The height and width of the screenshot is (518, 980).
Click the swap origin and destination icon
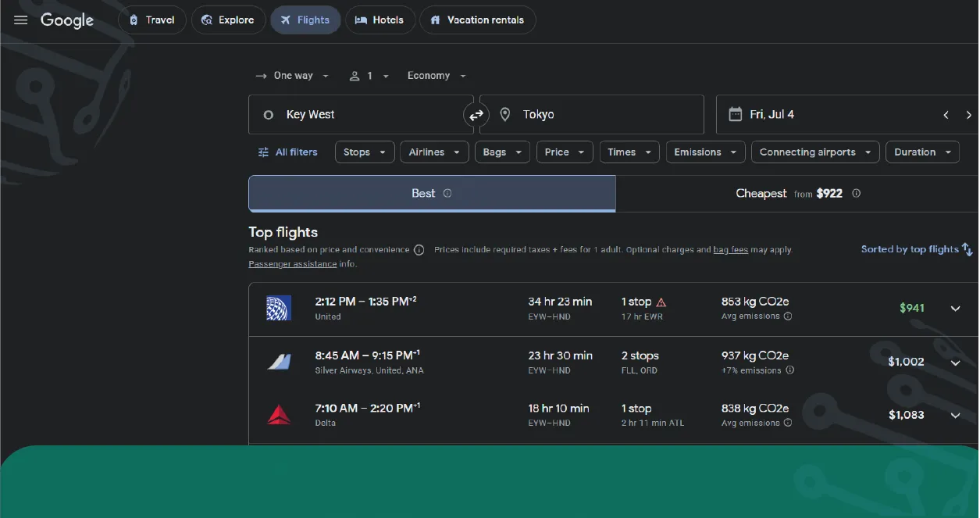tap(476, 114)
